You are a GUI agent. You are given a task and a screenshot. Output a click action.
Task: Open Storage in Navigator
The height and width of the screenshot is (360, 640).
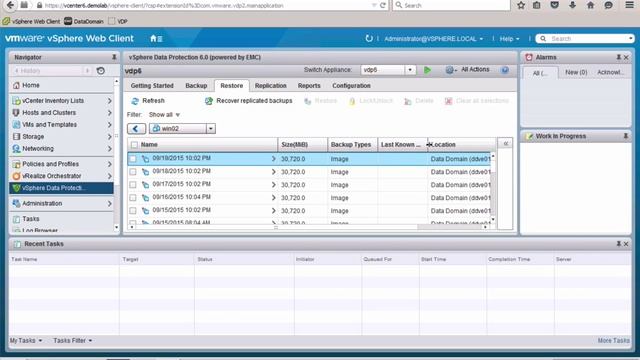(61, 137)
